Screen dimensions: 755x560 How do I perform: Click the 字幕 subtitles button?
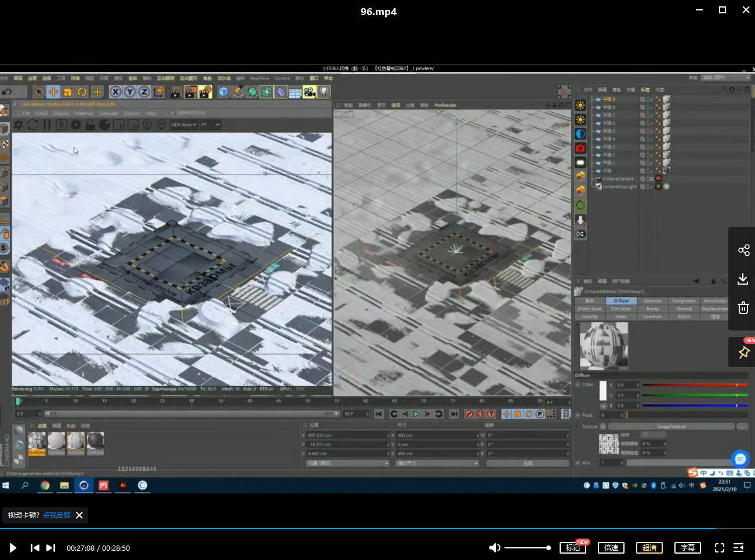click(x=688, y=548)
